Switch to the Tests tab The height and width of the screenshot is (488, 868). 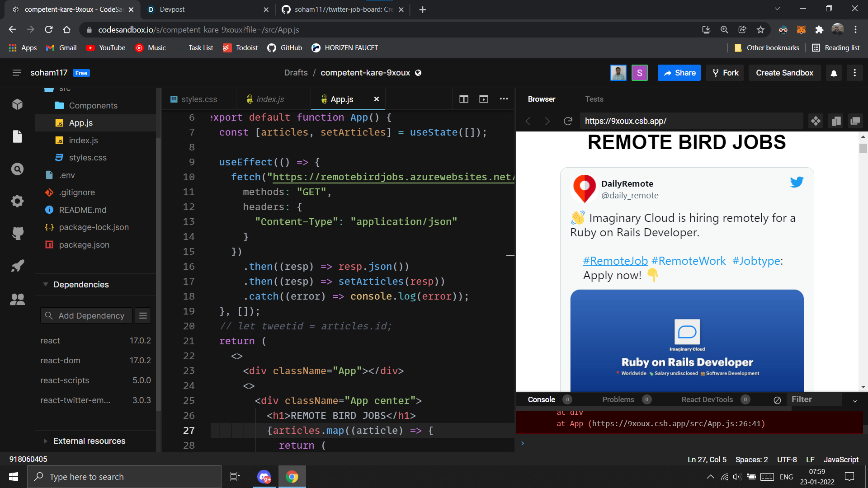tap(594, 99)
